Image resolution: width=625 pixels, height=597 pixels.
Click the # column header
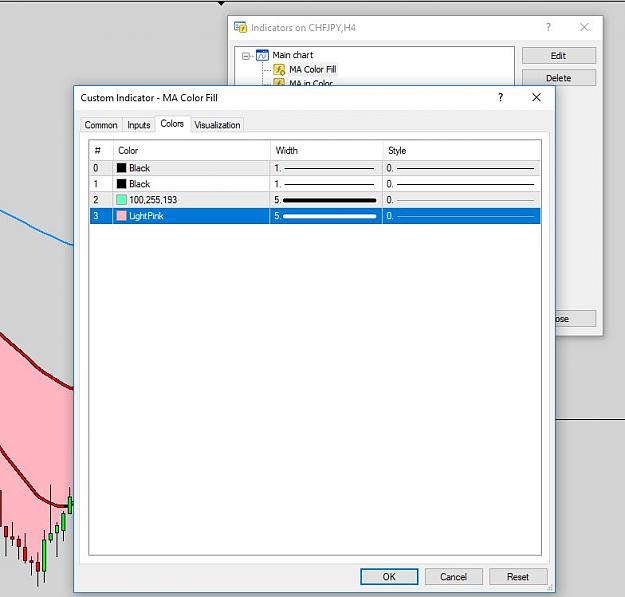101,151
